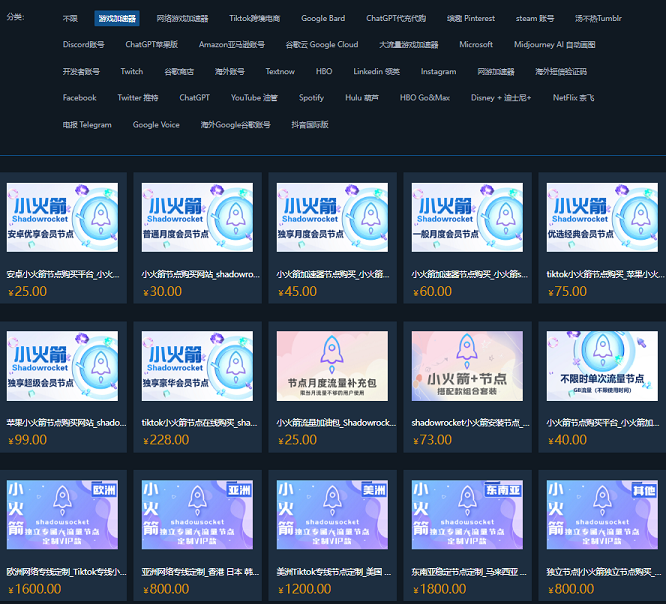View 海外Google谷歌账号 category
The height and width of the screenshot is (604, 666).
coord(235,124)
